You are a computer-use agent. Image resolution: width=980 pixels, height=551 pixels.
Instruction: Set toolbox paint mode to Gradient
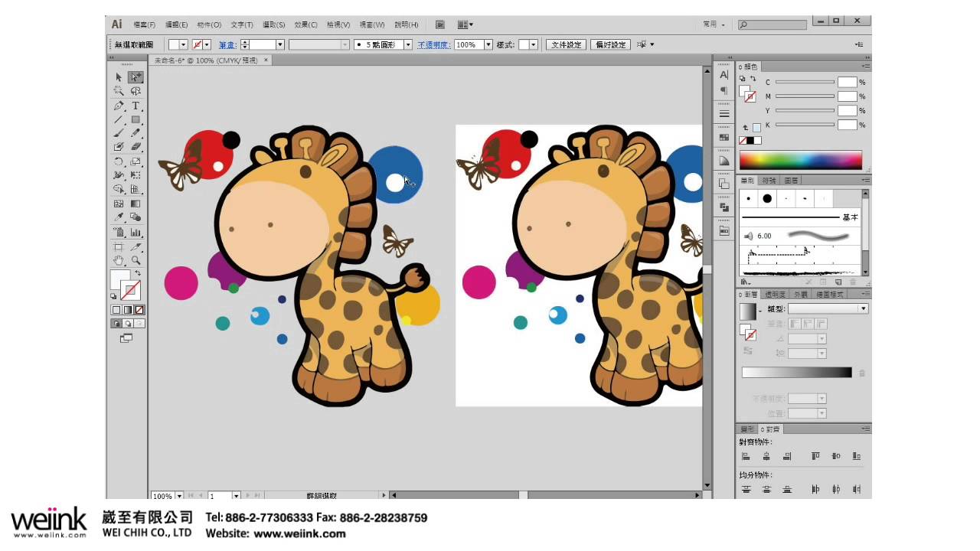click(128, 310)
